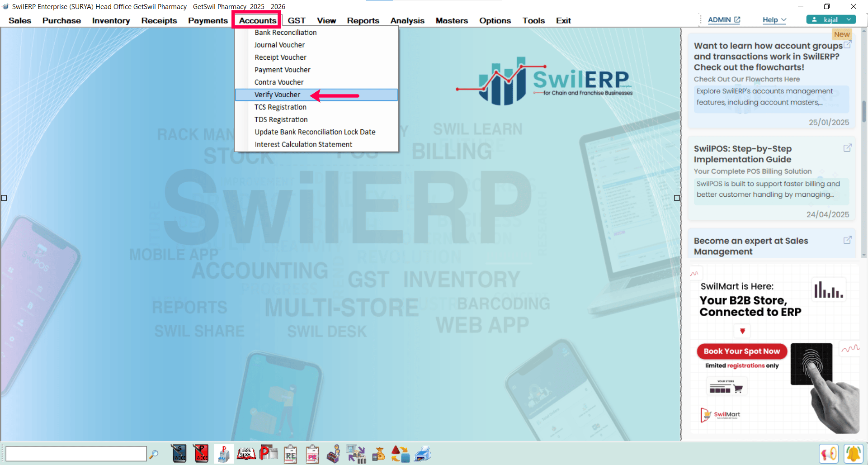Select Journal Voucher menu entry
Image resolution: width=868 pixels, height=465 pixels.
pos(316,45)
